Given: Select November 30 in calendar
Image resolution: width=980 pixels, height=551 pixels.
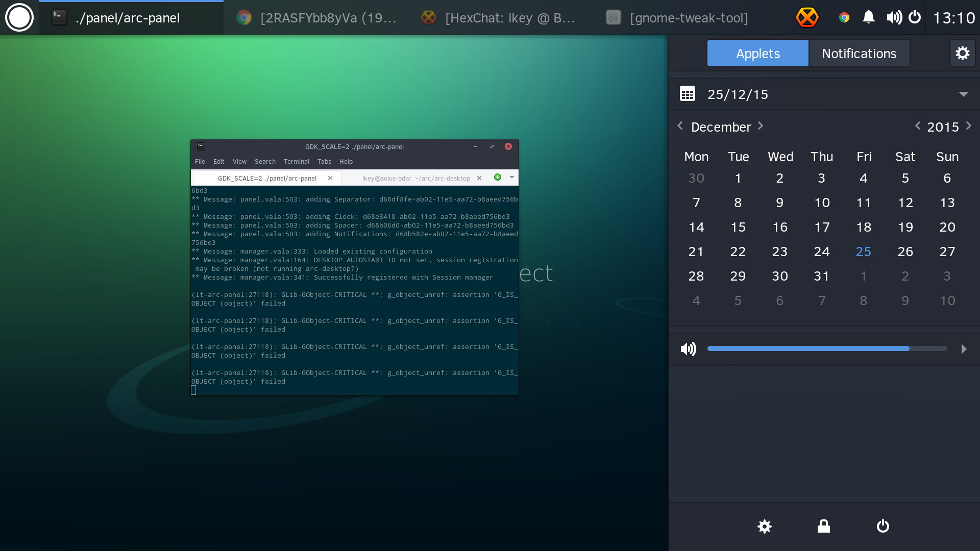Looking at the screenshot, I should (x=696, y=178).
